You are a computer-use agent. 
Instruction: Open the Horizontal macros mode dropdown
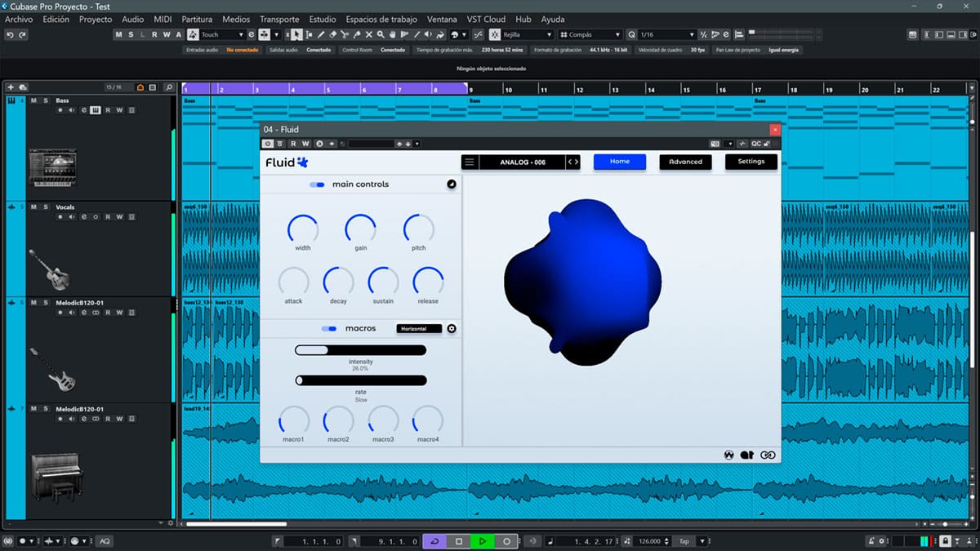point(419,329)
